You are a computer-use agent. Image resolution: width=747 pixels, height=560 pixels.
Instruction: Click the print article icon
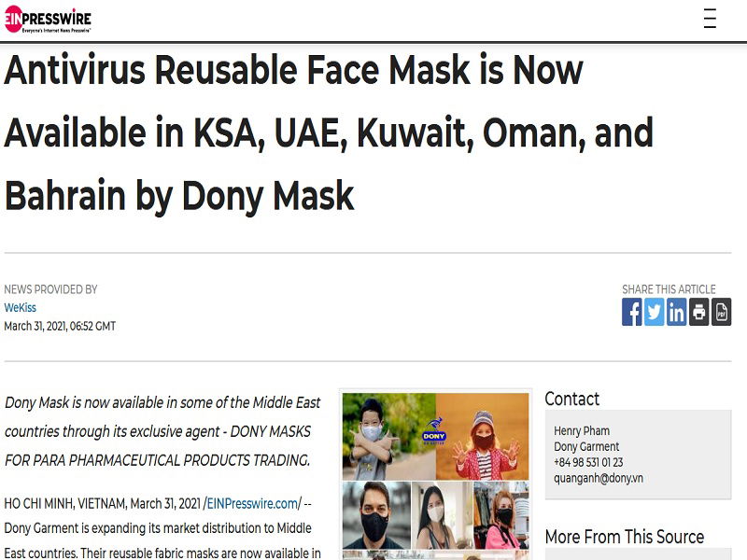click(x=698, y=312)
